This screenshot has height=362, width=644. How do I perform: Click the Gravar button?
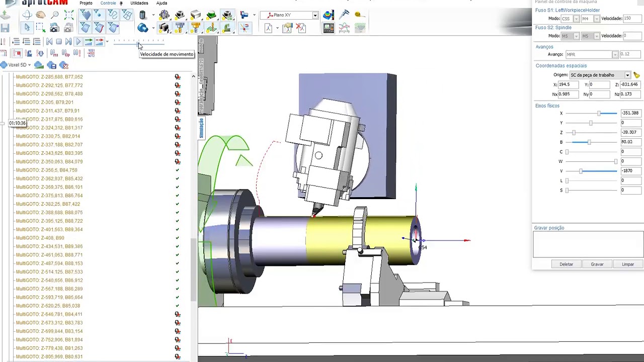coord(597,264)
